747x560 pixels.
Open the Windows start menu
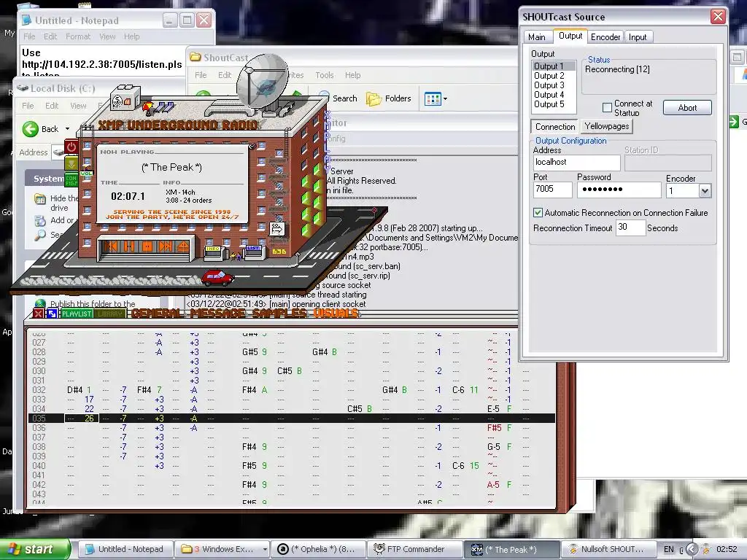[x=35, y=549]
